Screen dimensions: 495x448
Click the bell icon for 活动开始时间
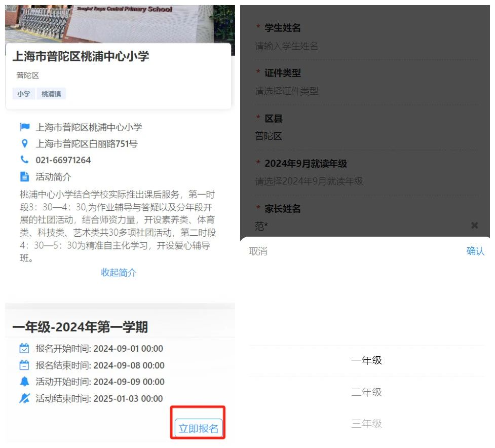click(24, 382)
